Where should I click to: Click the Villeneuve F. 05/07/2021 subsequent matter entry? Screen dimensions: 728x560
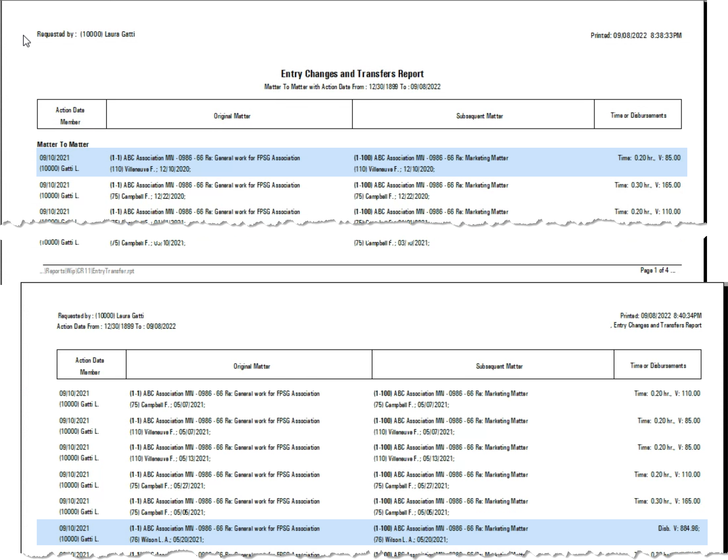451,426
